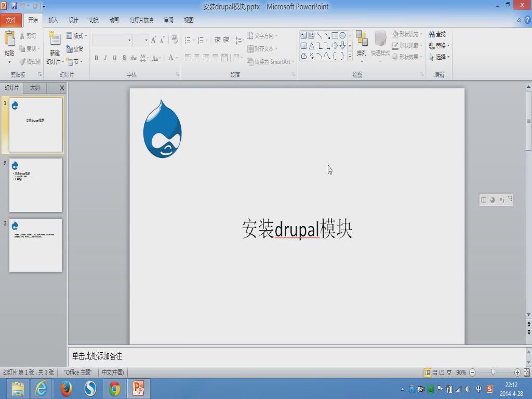Center text in paragraph group
The width and height of the screenshot is (532, 399).
pos(196,58)
